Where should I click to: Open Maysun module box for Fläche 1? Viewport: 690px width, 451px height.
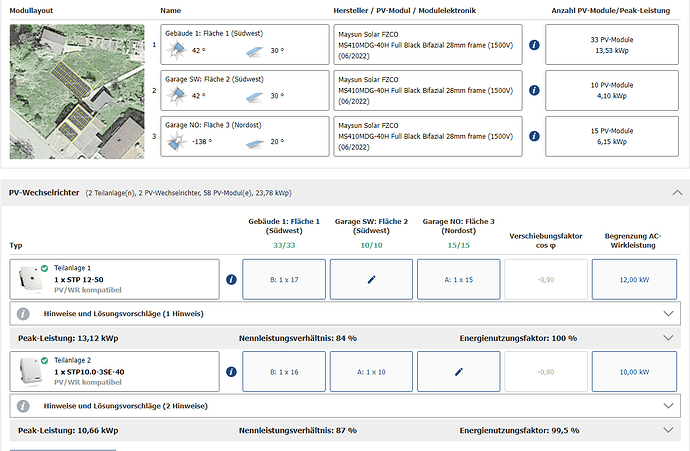click(428, 44)
